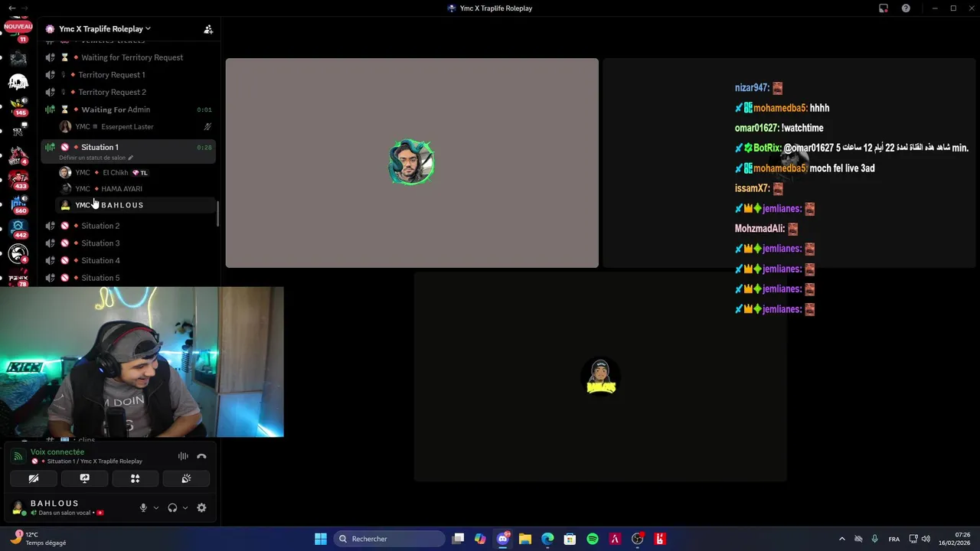This screenshot has height=551, width=980.
Task: Click omar01627's !watchtime chat message
Action: 802,128
